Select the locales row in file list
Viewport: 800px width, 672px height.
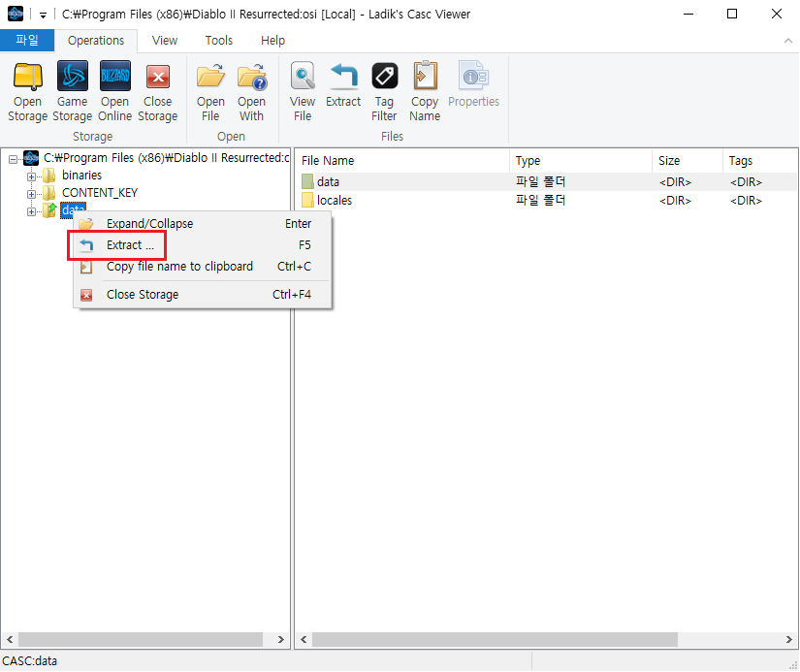point(546,200)
